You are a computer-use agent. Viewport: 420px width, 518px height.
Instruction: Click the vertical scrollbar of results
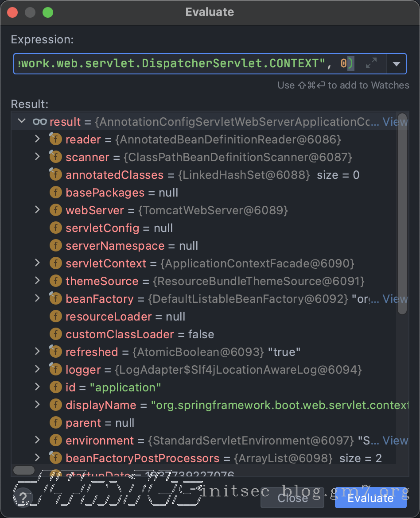[x=402, y=221]
